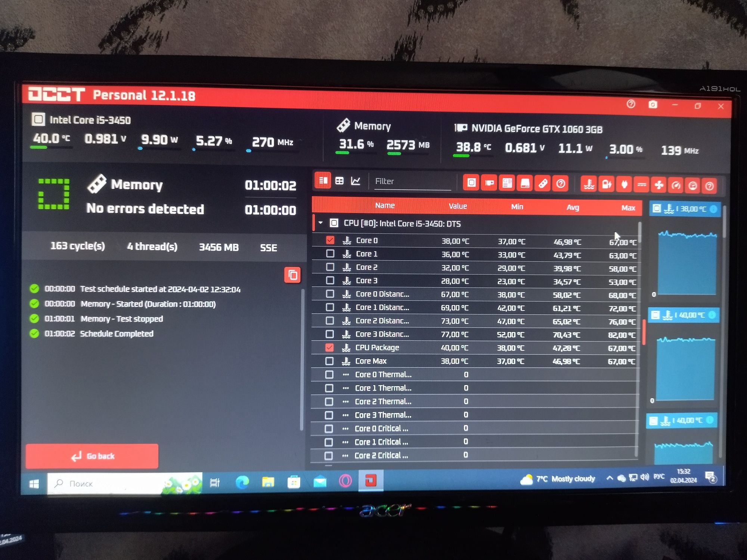
Task: Click Windows taskbar Search icon
Action: coord(58,483)
